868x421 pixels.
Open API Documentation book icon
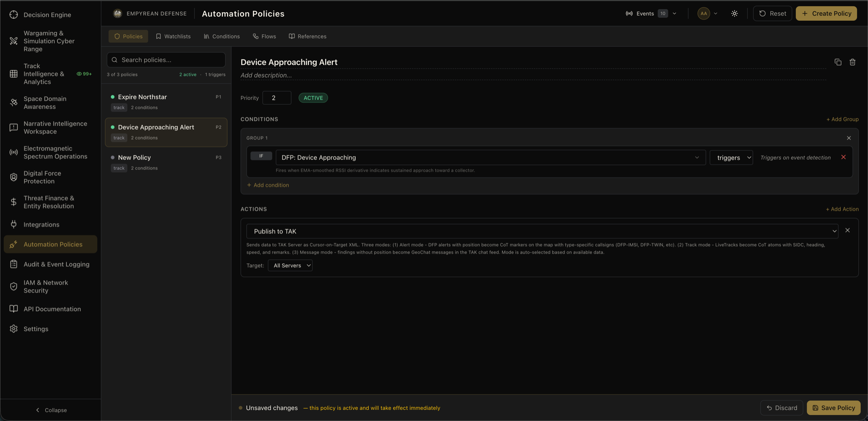(x=14, y=309)
